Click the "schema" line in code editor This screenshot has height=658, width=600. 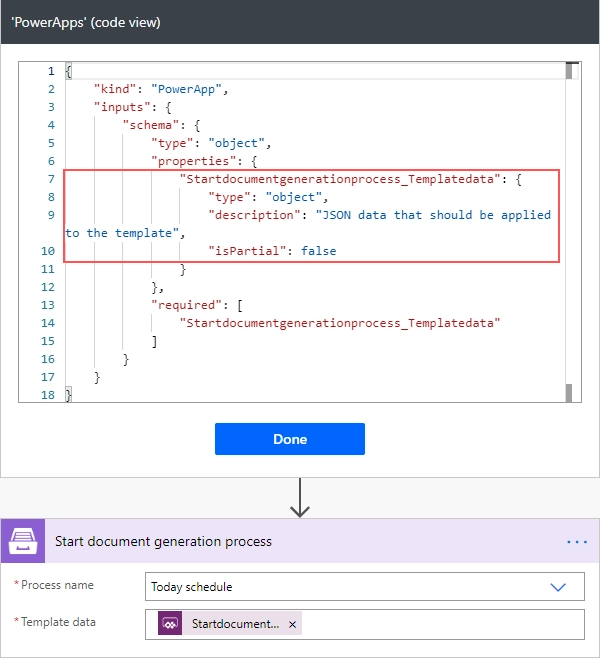pos(162,125)
